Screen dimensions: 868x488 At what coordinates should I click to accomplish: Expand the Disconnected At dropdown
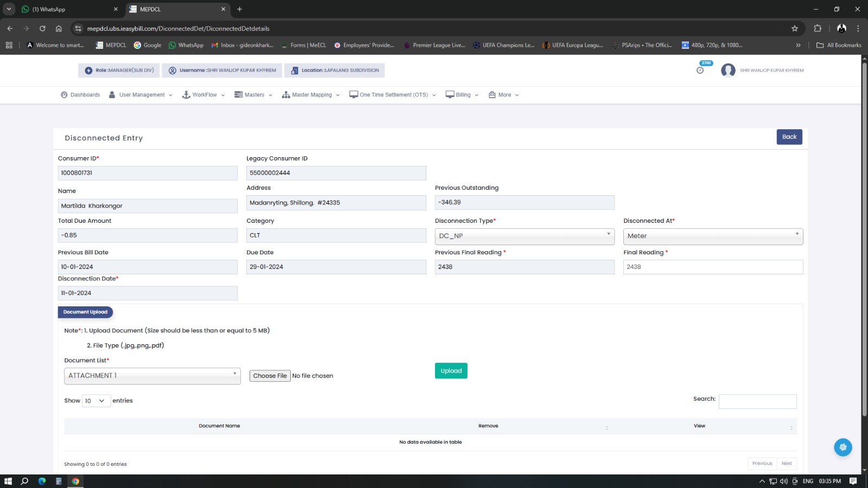712,236
